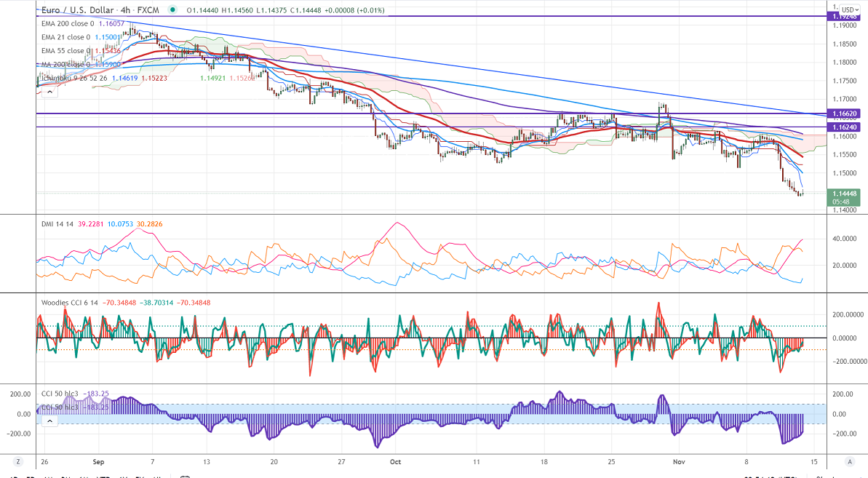The image size is (868, 478).
Task: Click the 1.16620 horizontal line price label
Action: (843, 113)
